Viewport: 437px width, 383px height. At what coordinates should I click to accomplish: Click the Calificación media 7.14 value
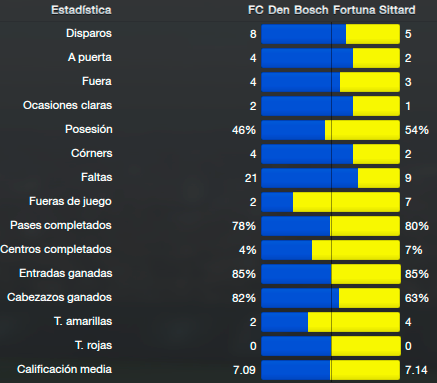[x=416, y=370]
